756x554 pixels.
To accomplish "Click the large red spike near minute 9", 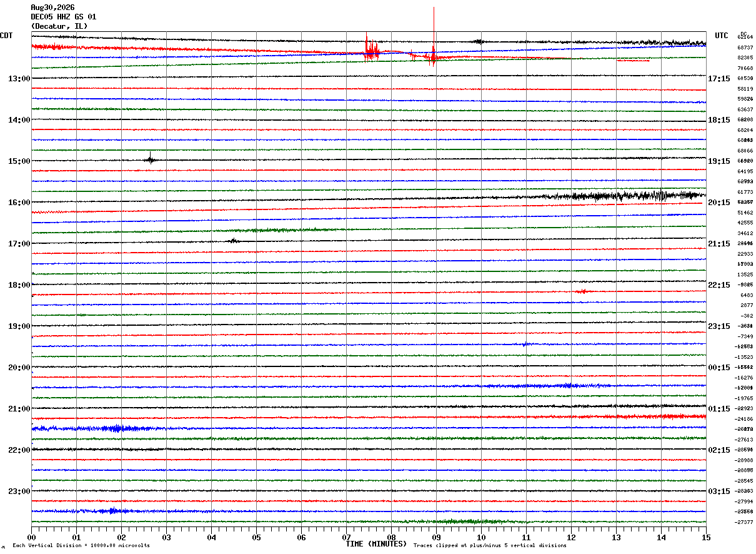I will pyautogui.click(x=434, y=36).
